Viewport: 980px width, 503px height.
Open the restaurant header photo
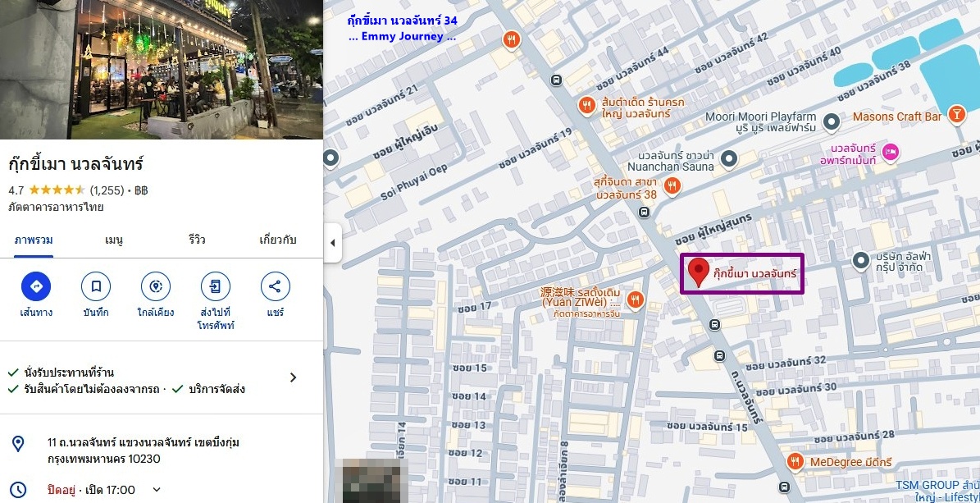[162, 70]
